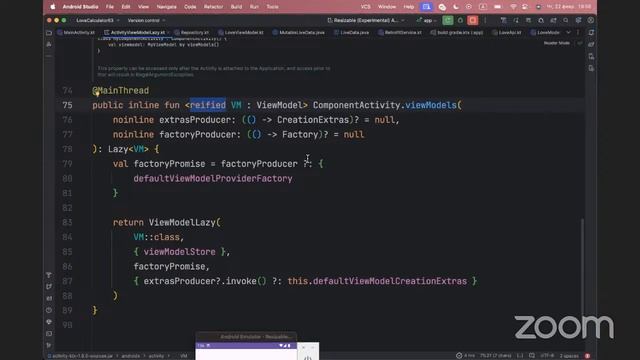Open the Build menu
This screenshot has width=640, height=360.
236,7
